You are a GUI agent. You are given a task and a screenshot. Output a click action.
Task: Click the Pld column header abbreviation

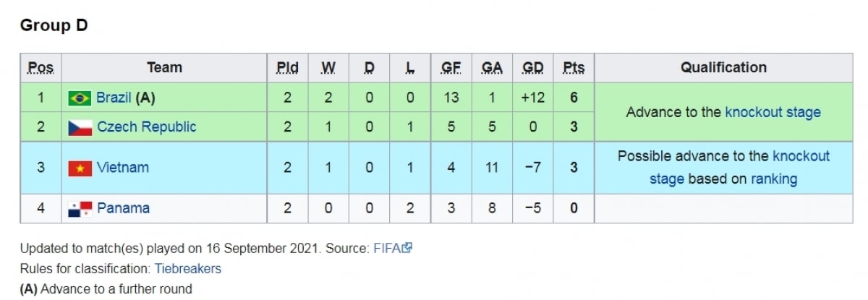pyautogui.click(x=287, y=68)
